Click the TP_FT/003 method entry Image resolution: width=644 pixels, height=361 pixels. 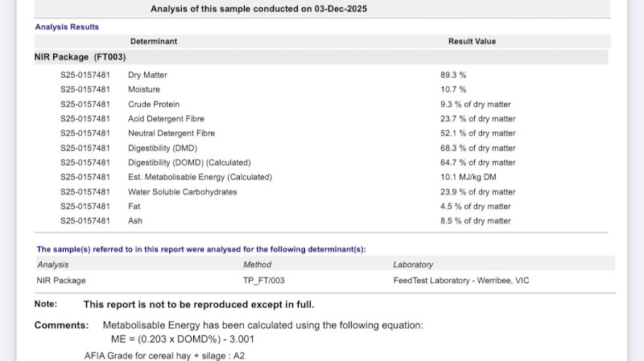263,281
